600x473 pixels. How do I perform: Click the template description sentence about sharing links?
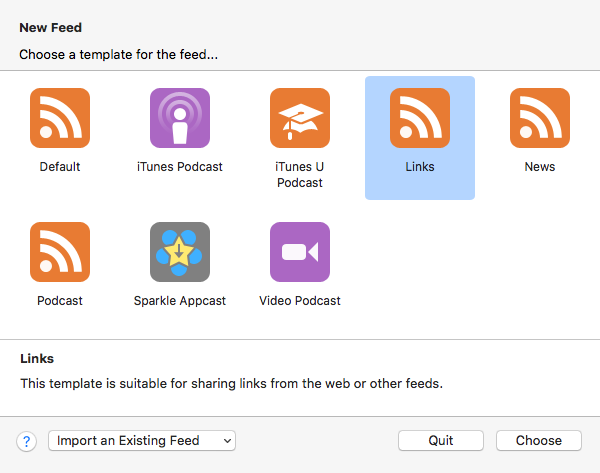[x=232, y=383]
